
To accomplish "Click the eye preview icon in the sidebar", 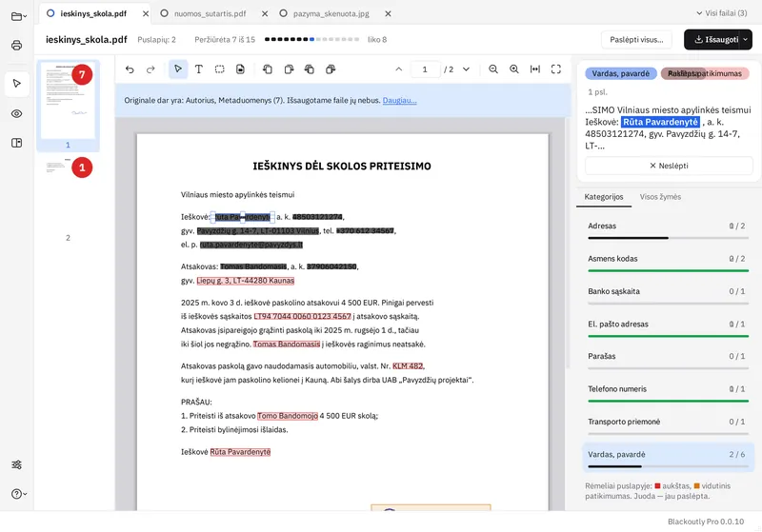I will point(16,113).
